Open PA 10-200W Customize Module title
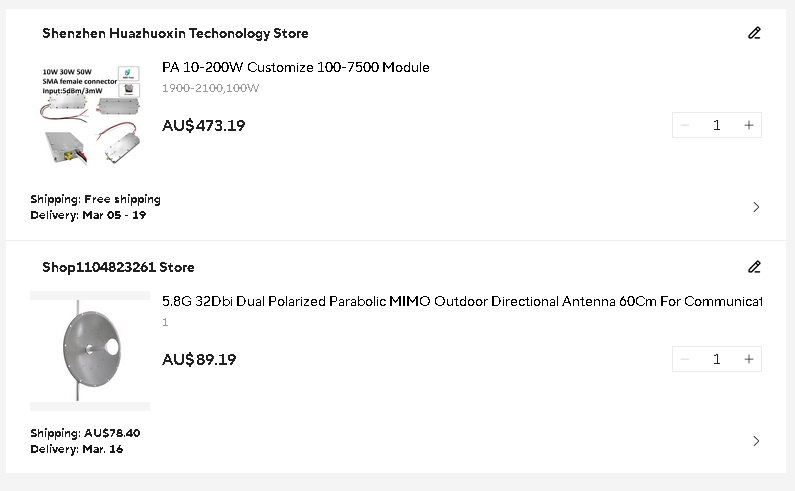Screen dimensions: 795x491 (x=296, y=68)
